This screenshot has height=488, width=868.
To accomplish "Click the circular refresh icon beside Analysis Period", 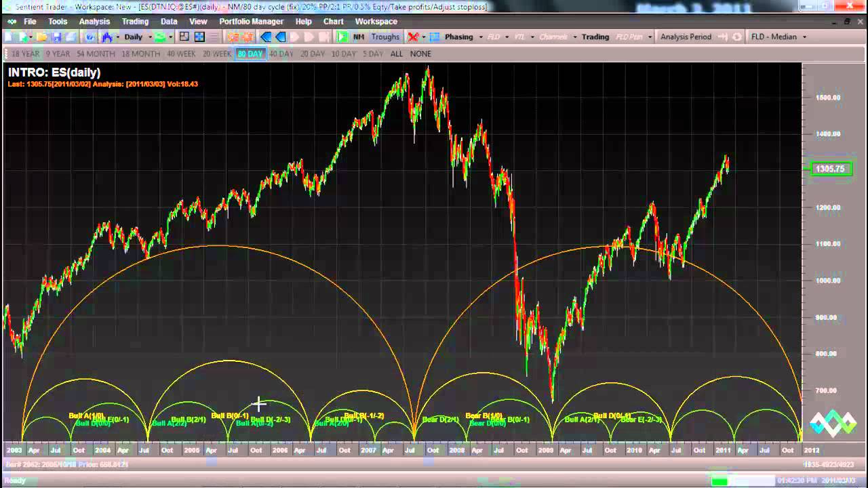I will 736,37.
